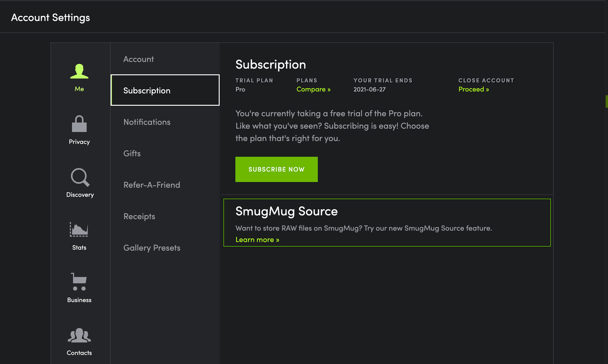Select the Account menu item
The height and width of the screenshot is (364, 608).
(165, 59)
